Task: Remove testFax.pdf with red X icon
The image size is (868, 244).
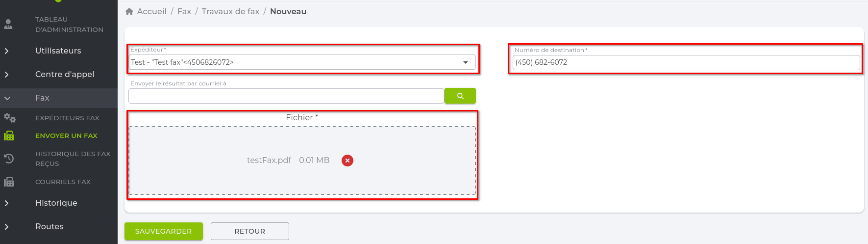Action: (347, 161)
